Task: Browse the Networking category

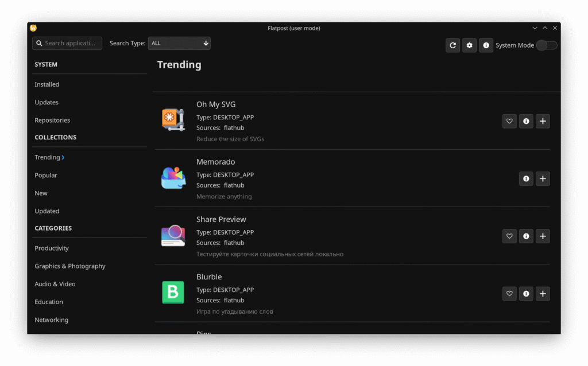Action: [x=51, y=320]
